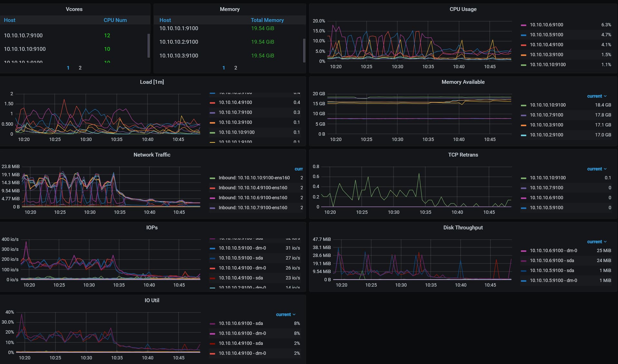The height and width of the screenshot is (364, 618).
Task: Sort the Vcores table by the Host column
Action: pyautogui.click(x=10, y=20)
